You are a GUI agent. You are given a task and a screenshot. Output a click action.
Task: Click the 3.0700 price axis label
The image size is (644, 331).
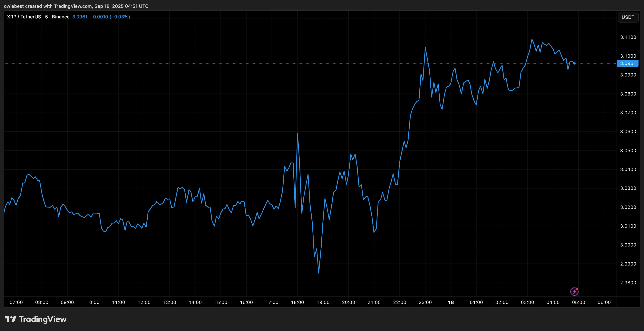pos(628,113)
